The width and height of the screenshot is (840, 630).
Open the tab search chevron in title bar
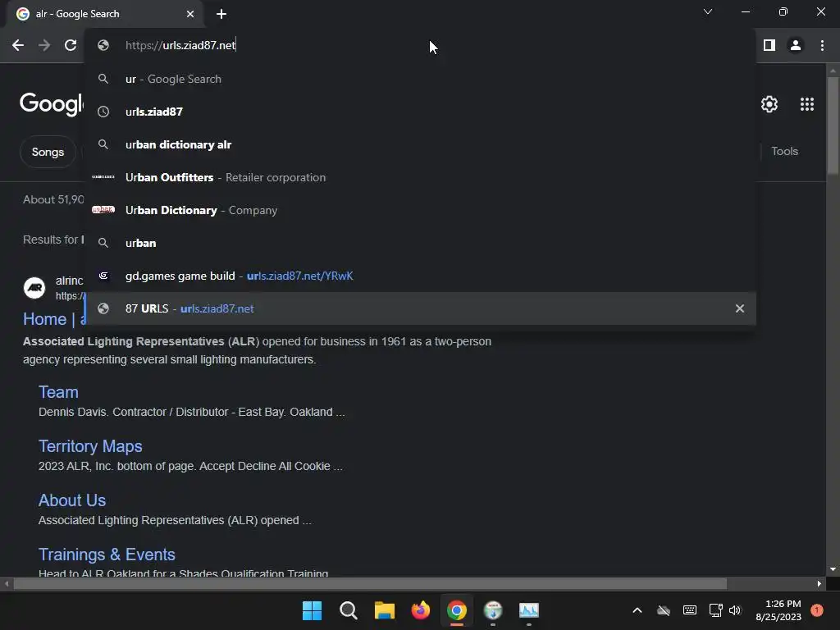click(x=708, y=11)
